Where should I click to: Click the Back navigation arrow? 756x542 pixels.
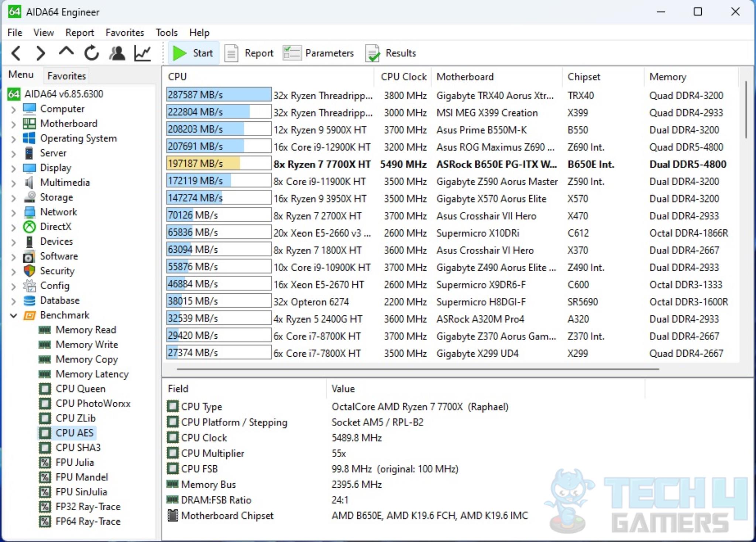16,53
